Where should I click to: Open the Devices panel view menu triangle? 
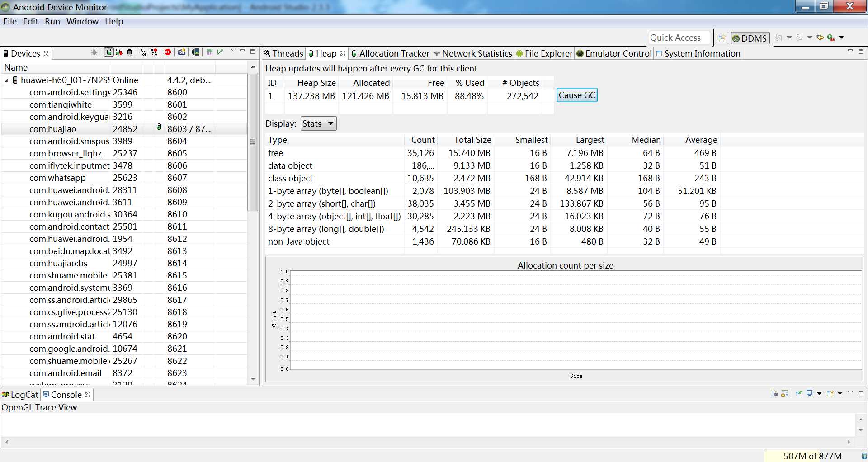coord(233,51)
